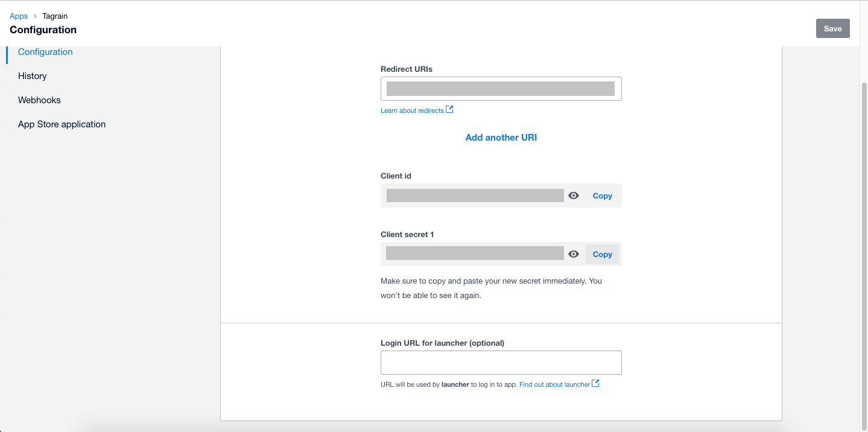Image resolution: width=868 pixels, height=432 pixels.
Task: Switch to Webhooks section
Action: point(39,100)
